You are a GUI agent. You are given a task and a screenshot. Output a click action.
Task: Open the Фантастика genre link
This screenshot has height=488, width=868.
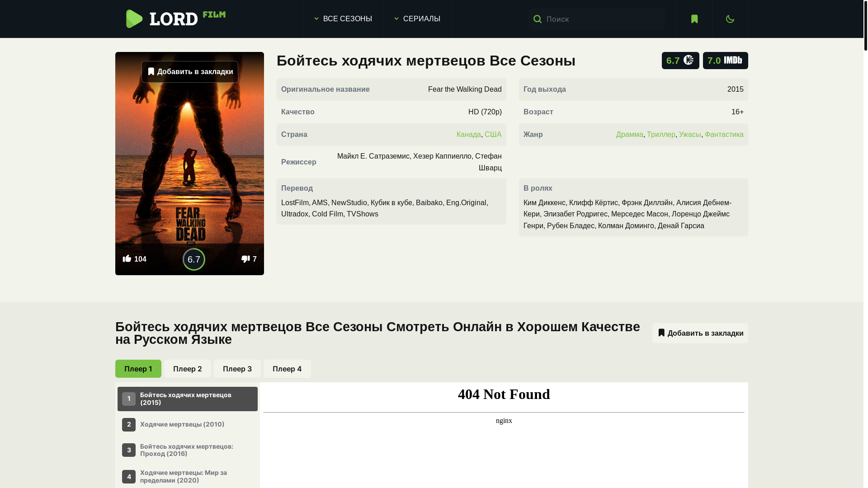click(724, 135)
